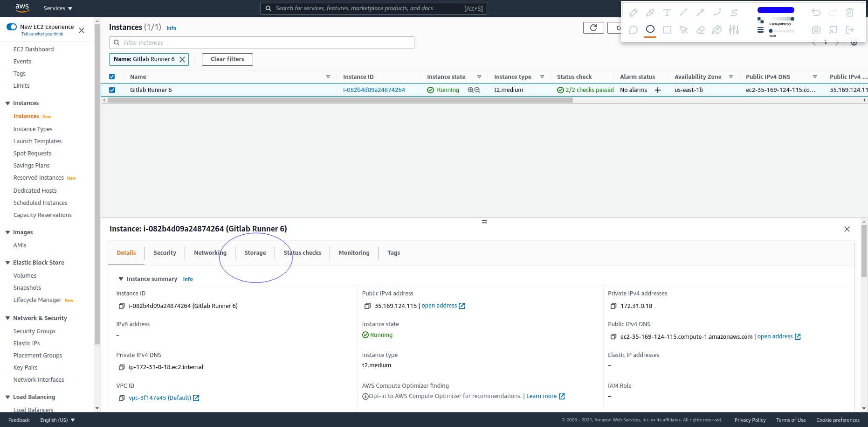Delete all annotations with trash icon
This screenshot has height=427, width=868.
tap(850, 13)
